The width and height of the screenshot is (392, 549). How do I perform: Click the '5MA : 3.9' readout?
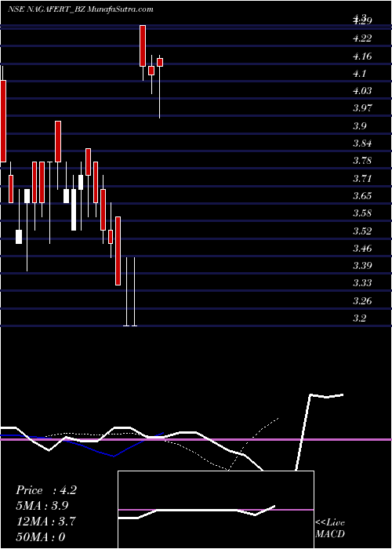[x=42, y=506]
